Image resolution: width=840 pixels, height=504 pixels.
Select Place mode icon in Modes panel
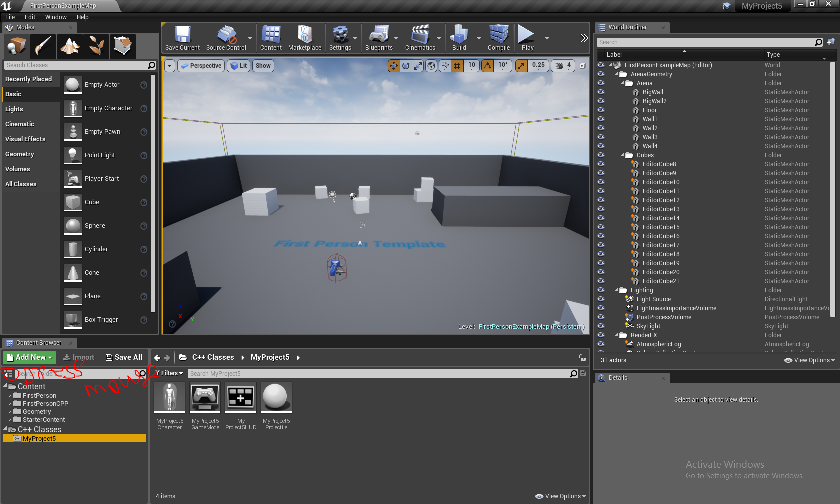[16, 46]
